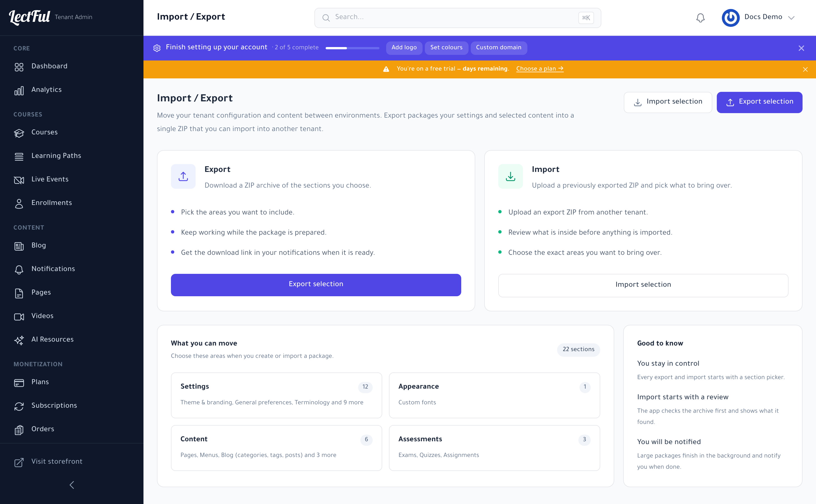Viewport: 816px width, 504px height.
Task: Click the Tenant Admin label
Action: (x=73, y=17)
